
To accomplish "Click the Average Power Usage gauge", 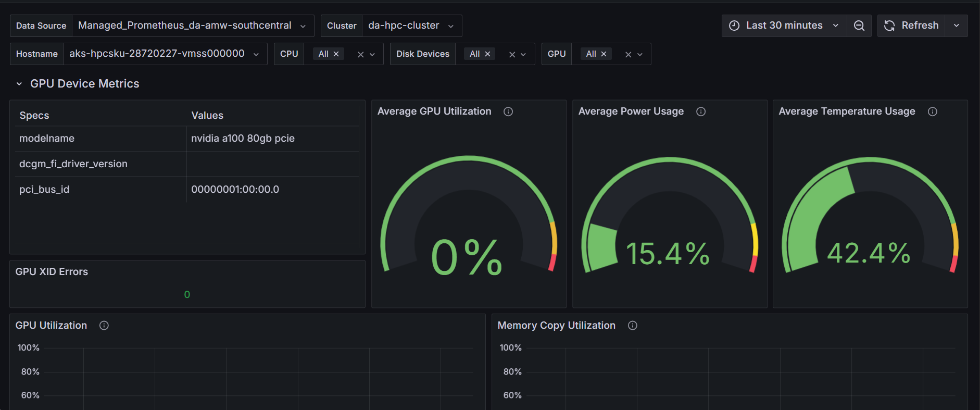I will 670,219.
